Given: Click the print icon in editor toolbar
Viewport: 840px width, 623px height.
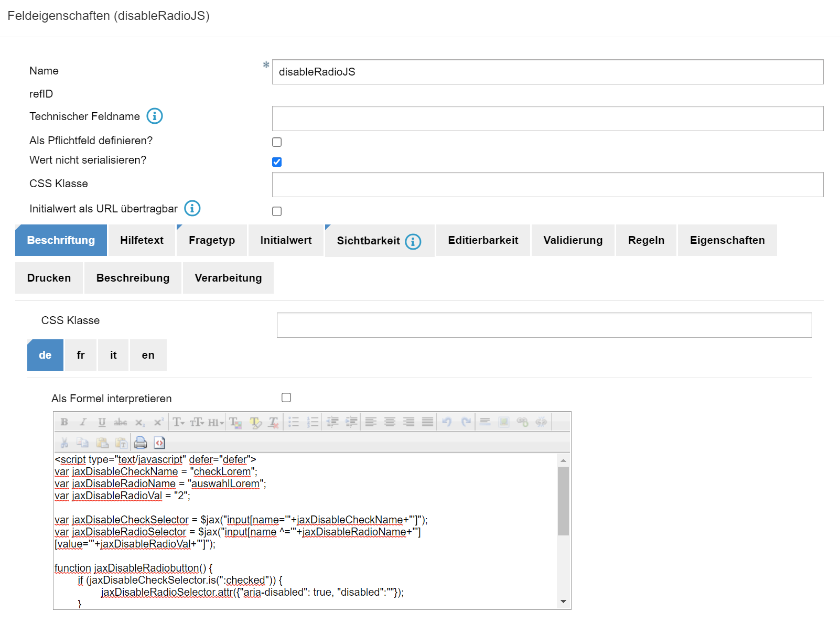Looking at the screenshot, I should pos(141,443).
